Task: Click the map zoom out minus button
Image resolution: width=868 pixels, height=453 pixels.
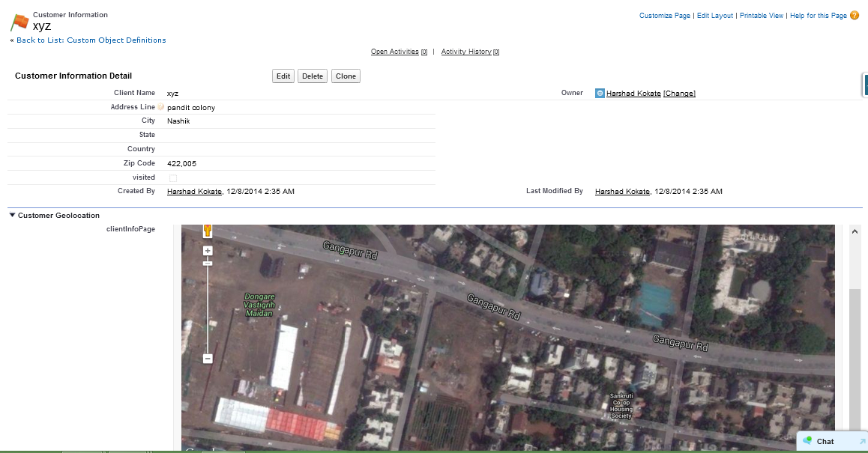Action: click(x=208, y=359)
